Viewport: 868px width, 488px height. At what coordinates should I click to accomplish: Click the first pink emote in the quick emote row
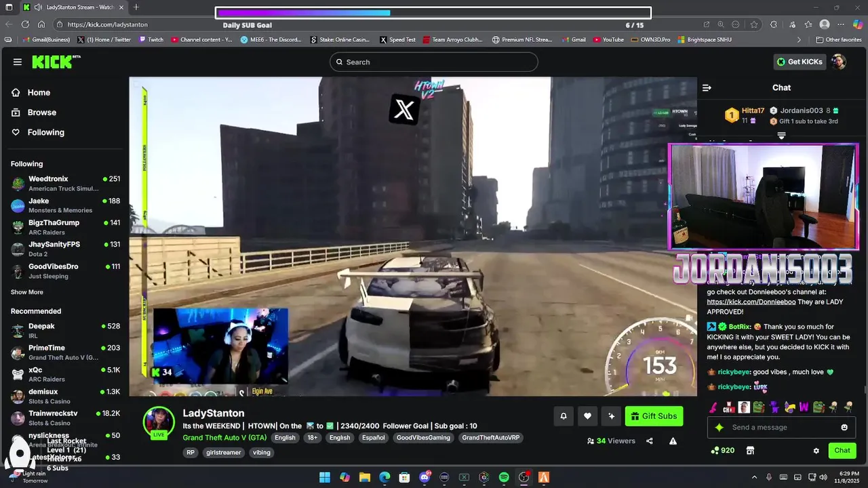click(x=713, y=407)
